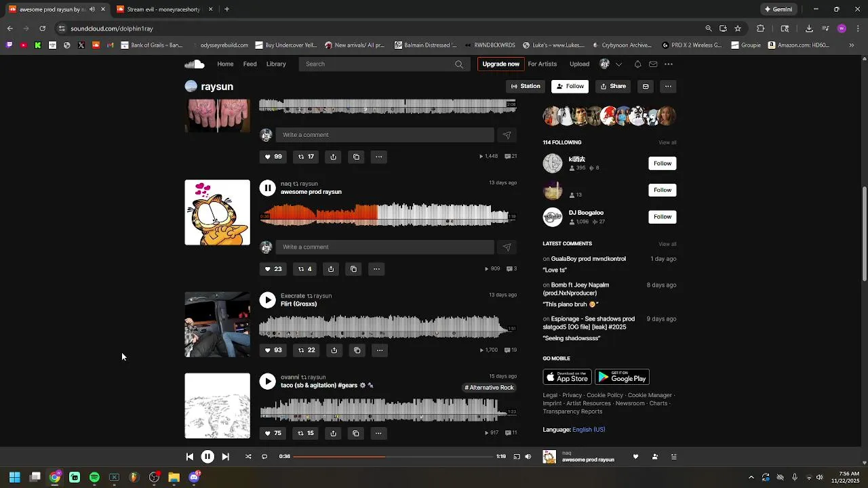Viewport: 868px width, 488px height.
Task: Follow raysun from profile header
Action: 570,86
